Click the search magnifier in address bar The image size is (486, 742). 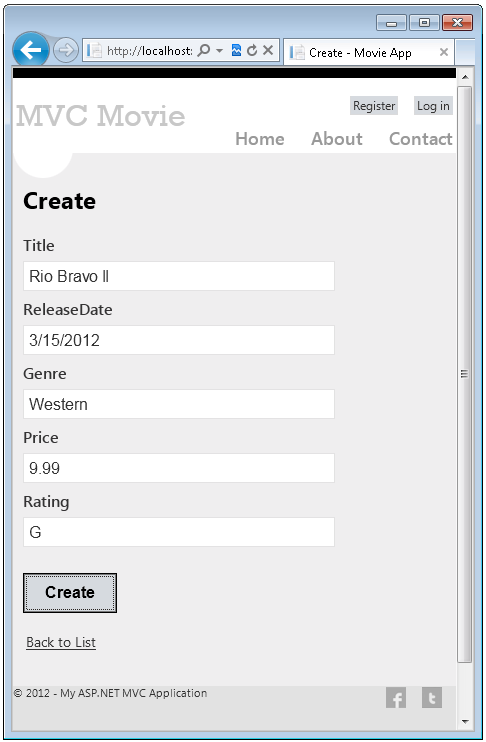click(x=203, y=50)
